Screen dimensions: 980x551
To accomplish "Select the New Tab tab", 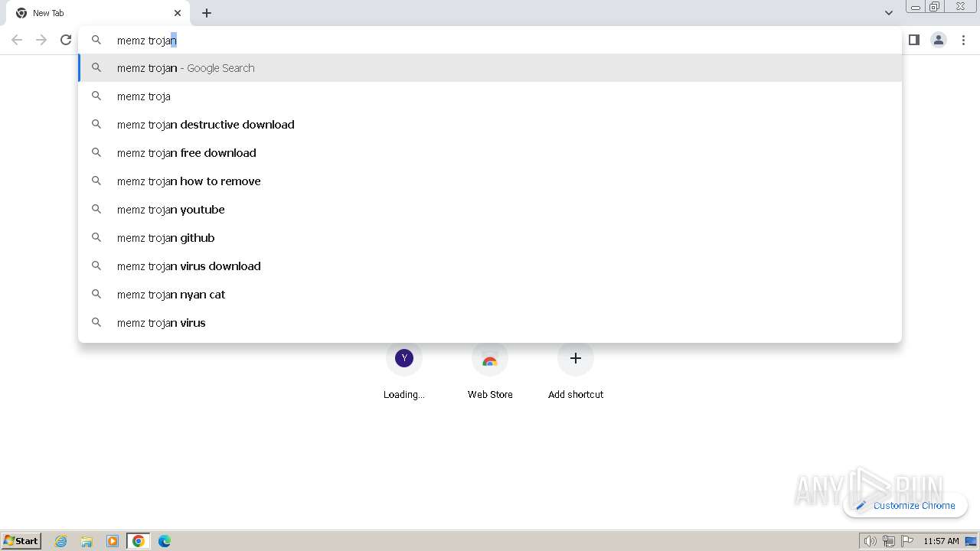I will tap(100, 13).
